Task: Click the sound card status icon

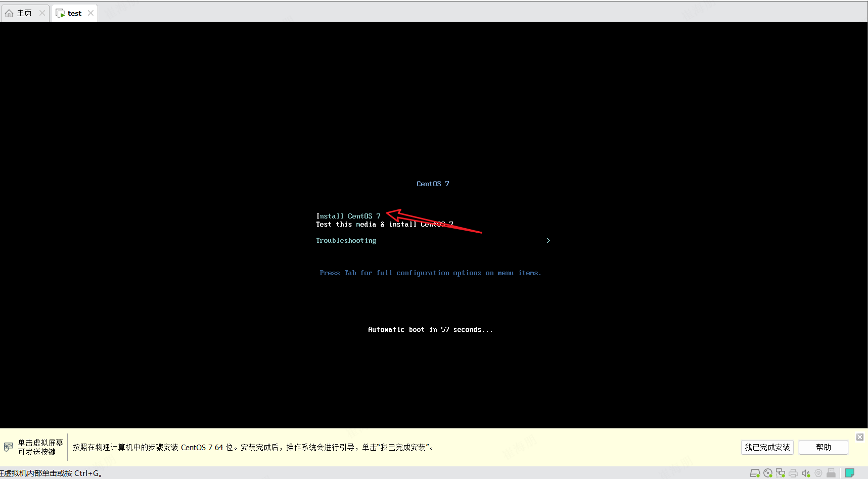Action: pyautogui.click(x=806, y=473)
